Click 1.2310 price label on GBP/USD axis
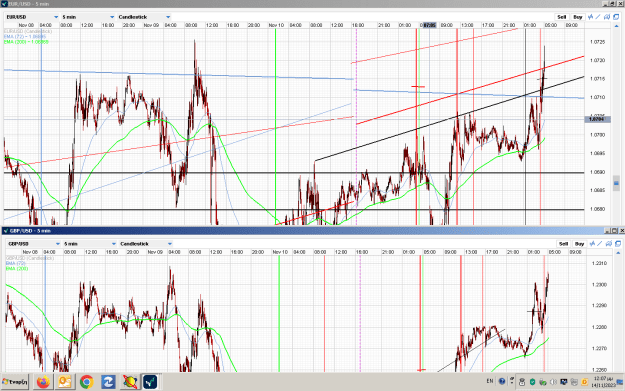Image resolution: width=625 pixels, height=391 pixels. coord(599,263)
